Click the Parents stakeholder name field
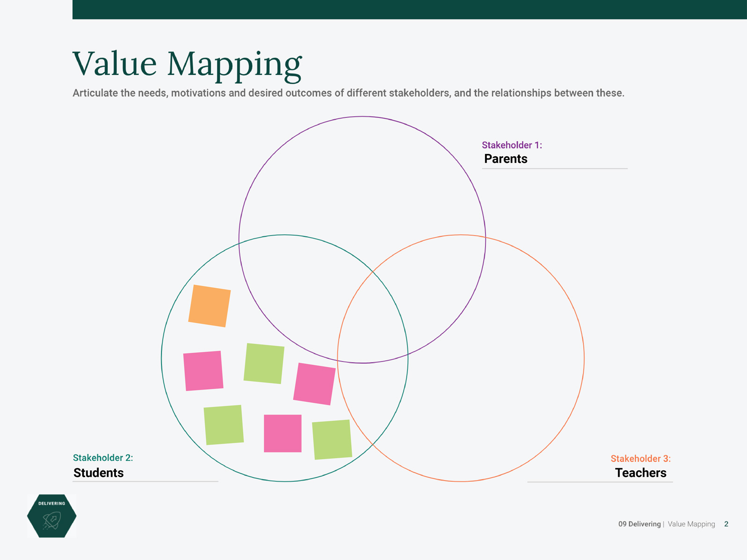747x560 pixels. 554,159
